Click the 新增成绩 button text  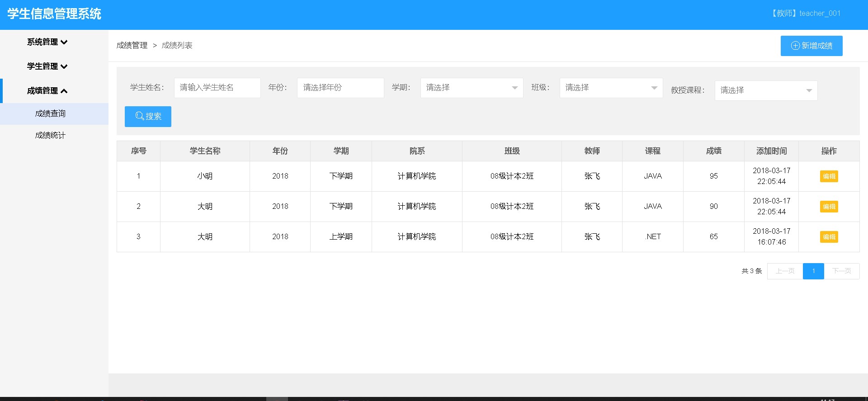coord(817,46)
